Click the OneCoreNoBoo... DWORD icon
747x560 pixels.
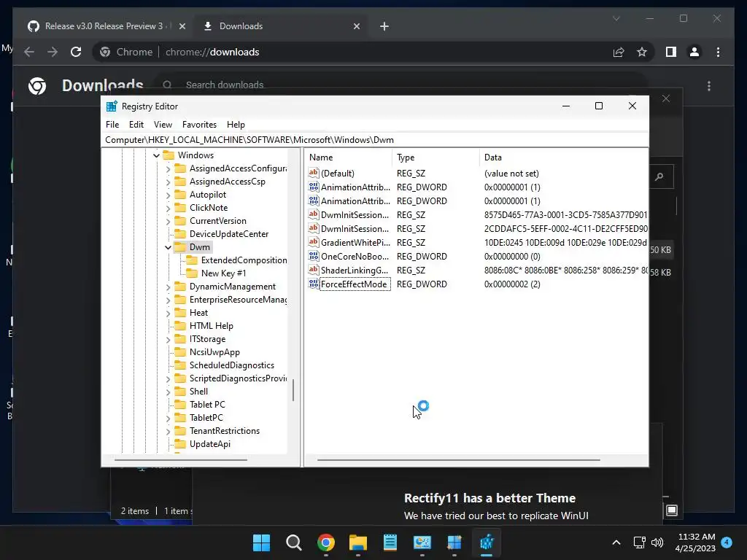(314, 256)
